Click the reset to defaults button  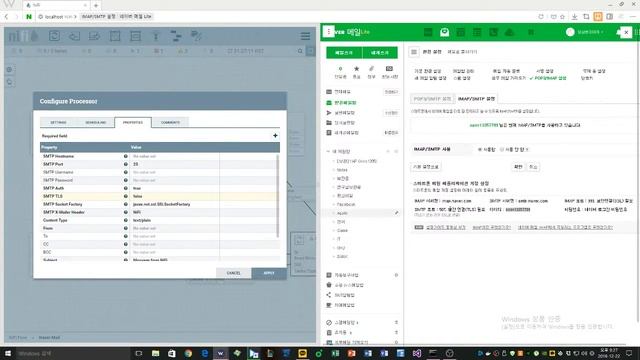click(426, 167)
